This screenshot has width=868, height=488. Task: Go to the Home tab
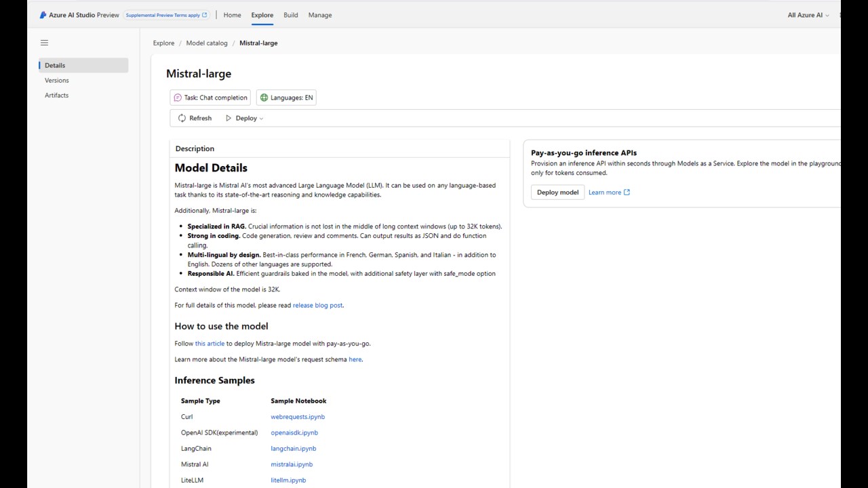tap(232, 15)
